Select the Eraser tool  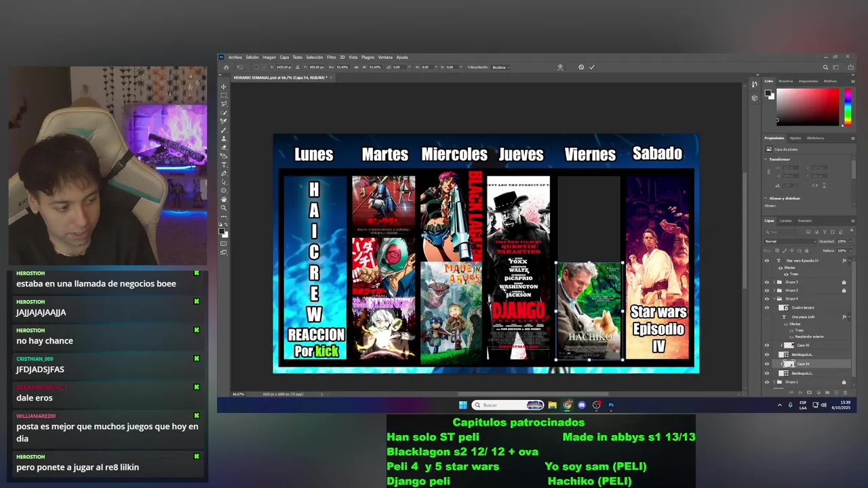point(224,147)
